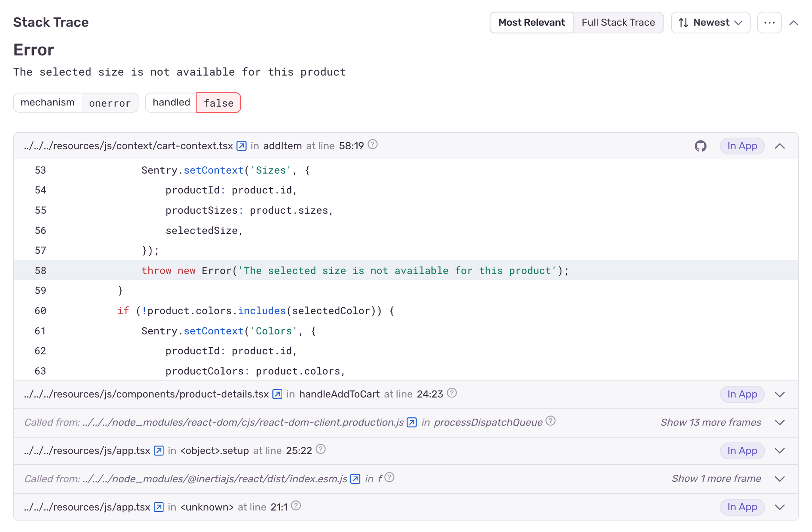Image resolution: width=812 pixels, height=532 pixels.
Task: Click the processDispatchQueue function name
Action: 488,423
